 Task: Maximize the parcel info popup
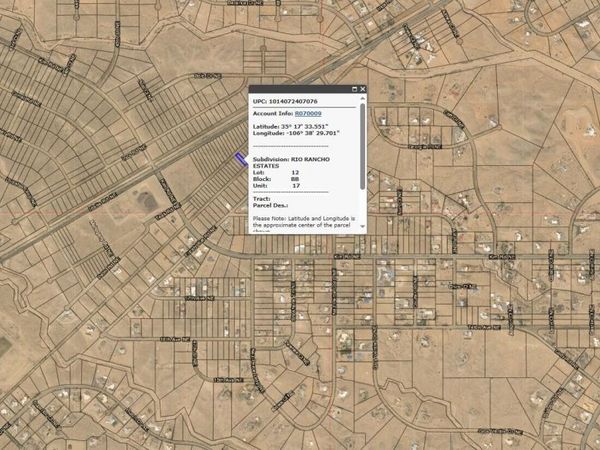(354, 89)
